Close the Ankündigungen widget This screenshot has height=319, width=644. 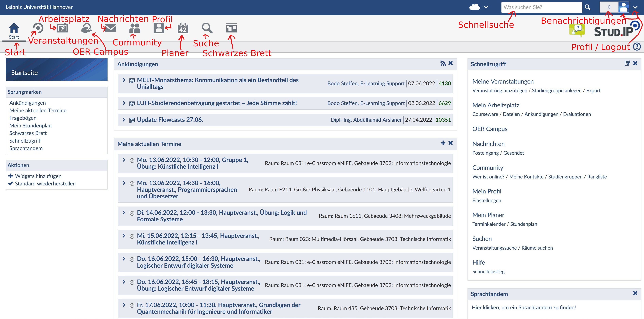(451, 63)
